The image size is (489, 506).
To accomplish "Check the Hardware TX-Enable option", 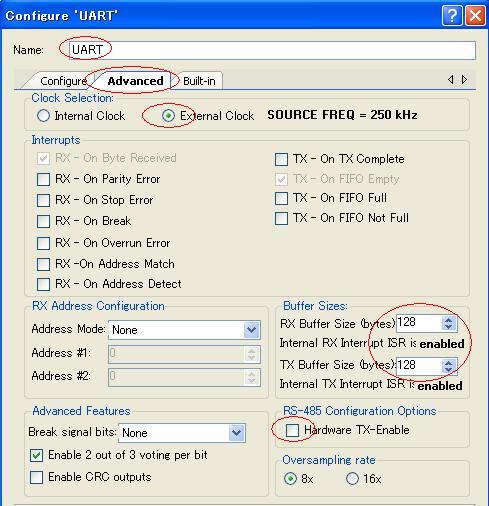I will coord(292,430).
